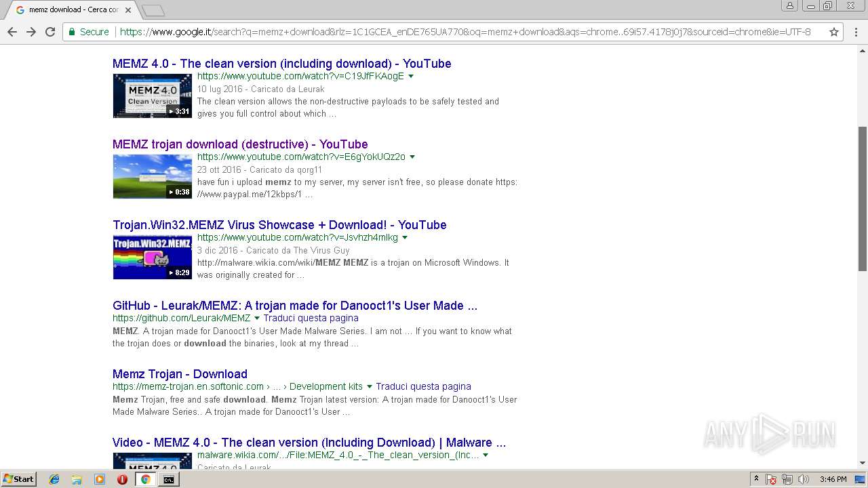Click the 3:46 PM system clock

tap(833, 479)
